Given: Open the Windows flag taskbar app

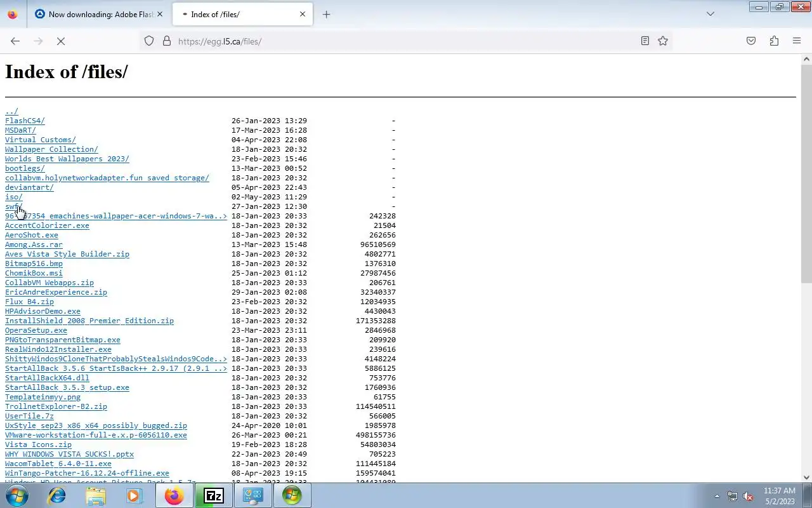Looking at the screenshot, I should click(x=292, y=495).
